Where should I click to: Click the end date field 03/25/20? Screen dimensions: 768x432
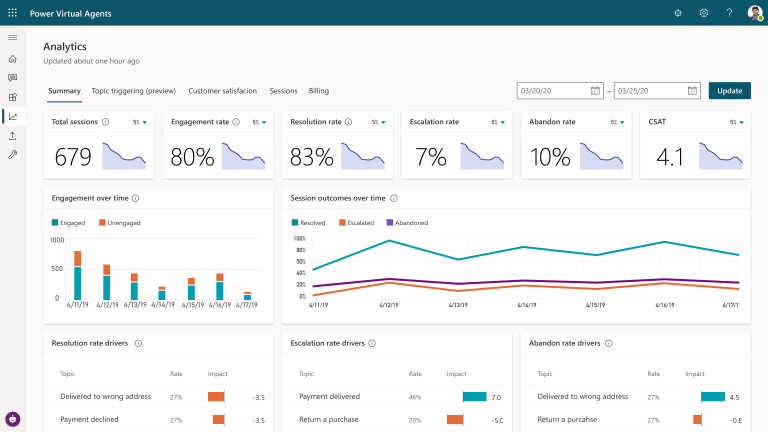click(650, 91)
